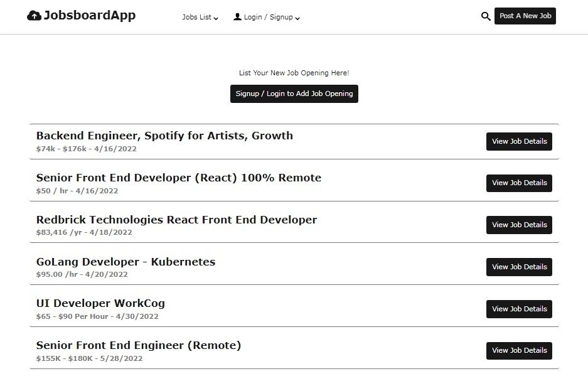This screenshot has width=588, height=381.
Task: Click the JobsboardApp name to go home
Action: (x=88, y=15)
